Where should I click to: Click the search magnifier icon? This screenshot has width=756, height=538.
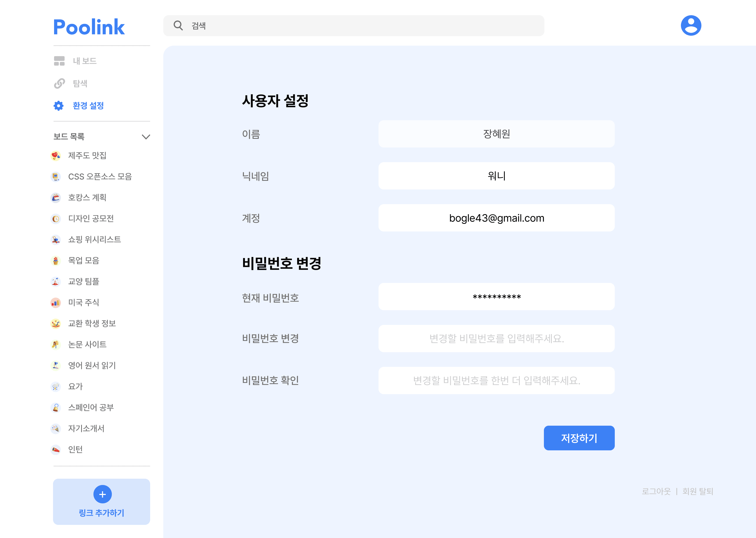click(178, 25)
